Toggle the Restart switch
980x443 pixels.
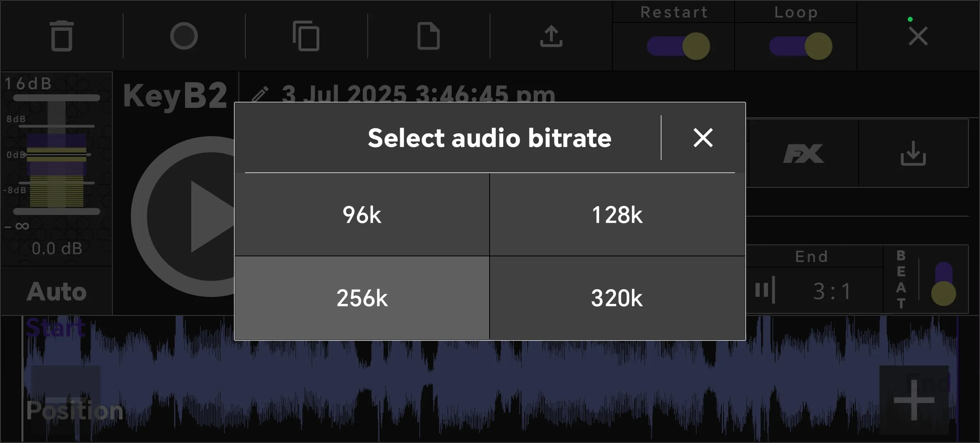678,46
